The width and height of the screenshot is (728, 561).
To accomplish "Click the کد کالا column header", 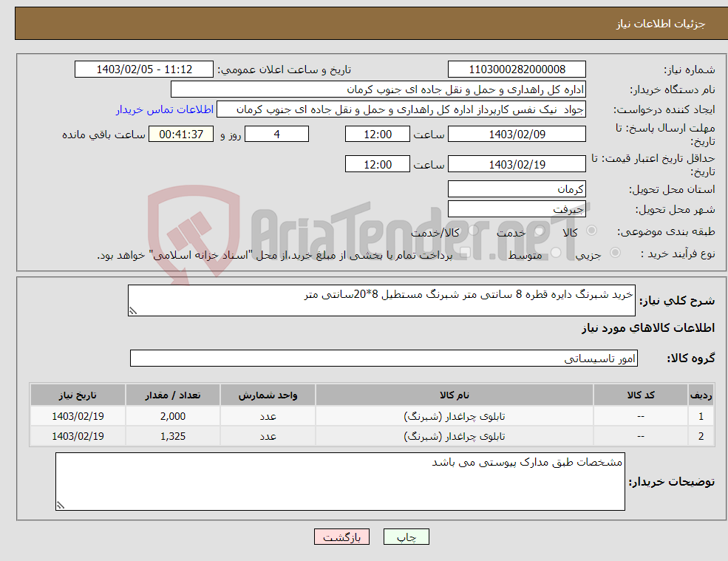I will tap(641, 395).
